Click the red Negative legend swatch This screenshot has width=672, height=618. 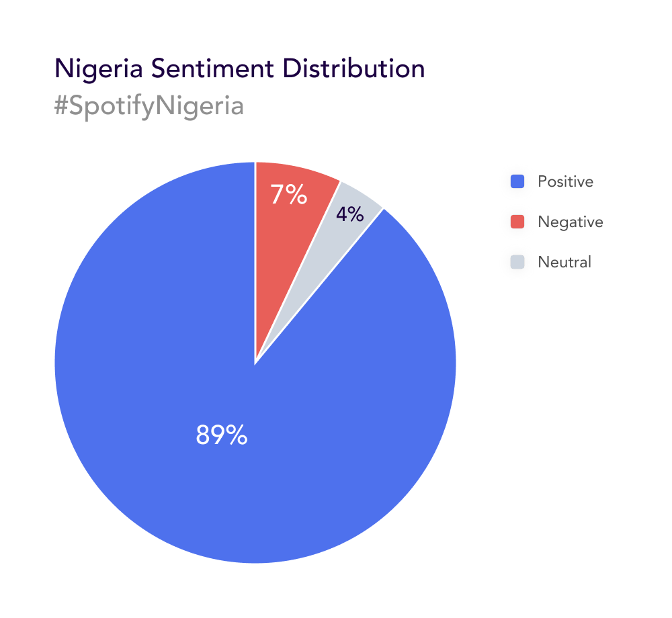click(x=517, y=222)
